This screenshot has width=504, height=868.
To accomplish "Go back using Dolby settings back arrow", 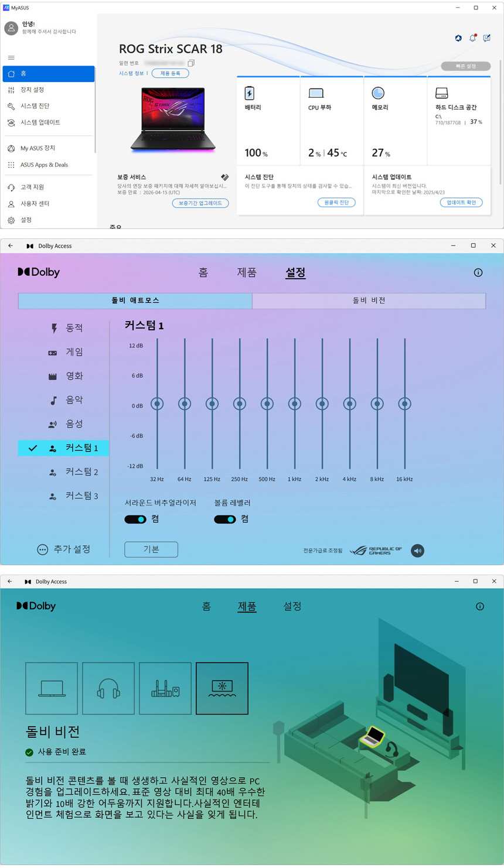I will [11, 246].
